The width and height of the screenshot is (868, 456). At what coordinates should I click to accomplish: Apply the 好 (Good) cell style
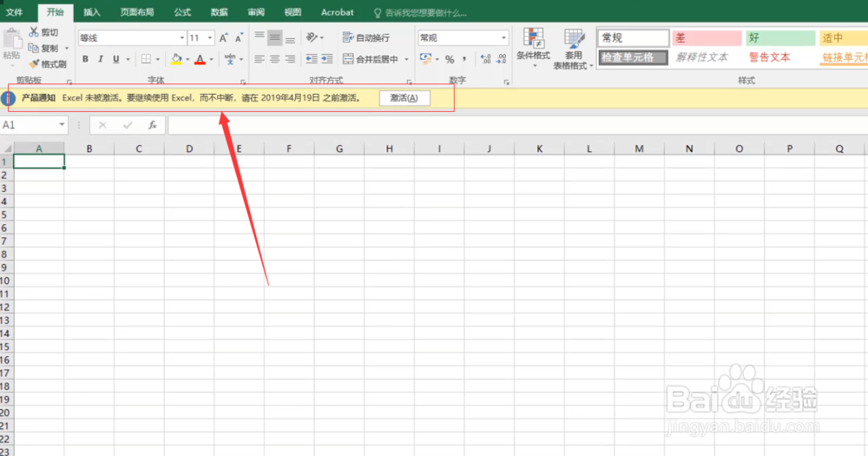click(x=780, y=37)
